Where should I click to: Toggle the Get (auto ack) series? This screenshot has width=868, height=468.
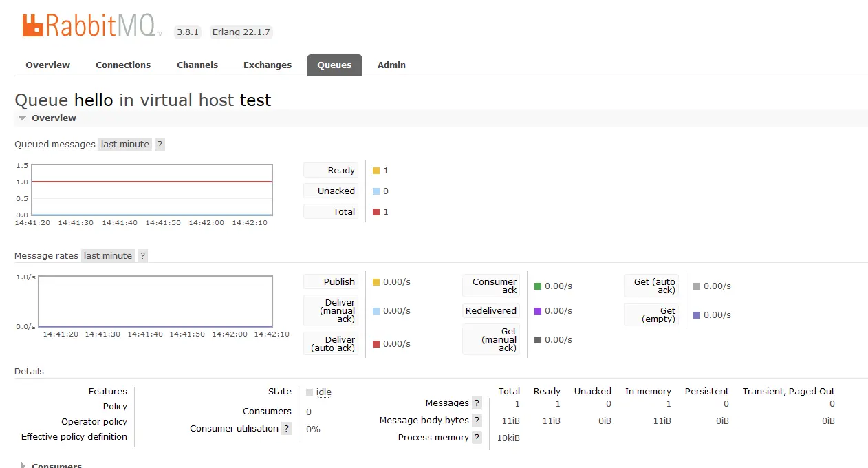[651, 286]
